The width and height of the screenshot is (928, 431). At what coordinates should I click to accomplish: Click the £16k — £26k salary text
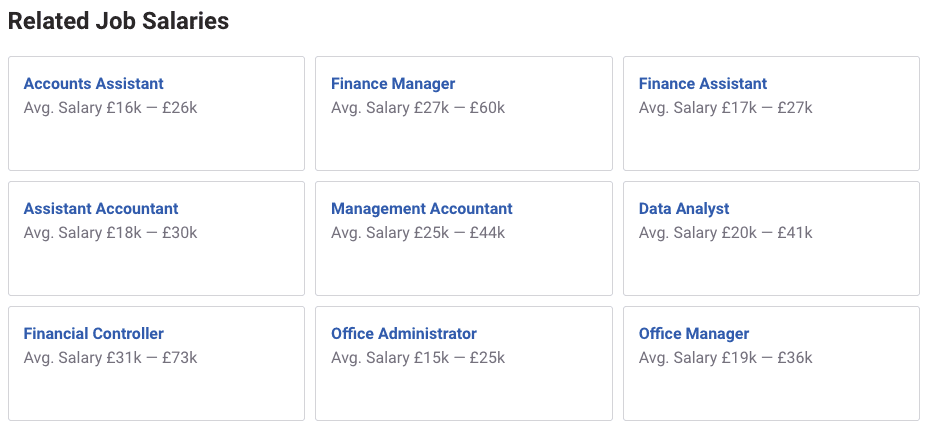(x=151, y=108)
